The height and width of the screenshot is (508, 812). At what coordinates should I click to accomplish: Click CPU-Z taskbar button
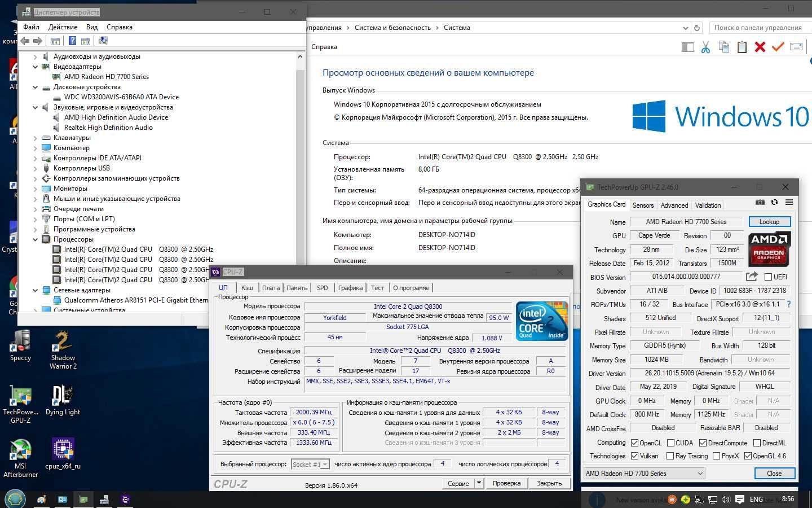(125, 500)
